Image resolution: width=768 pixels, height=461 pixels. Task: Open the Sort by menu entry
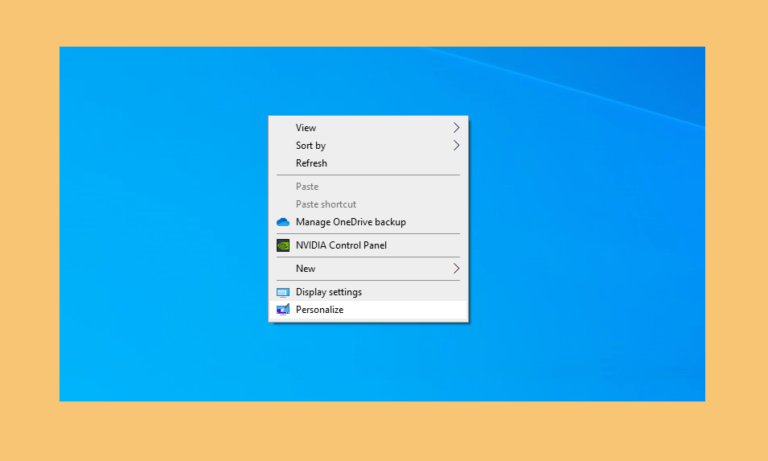[368, 146]
